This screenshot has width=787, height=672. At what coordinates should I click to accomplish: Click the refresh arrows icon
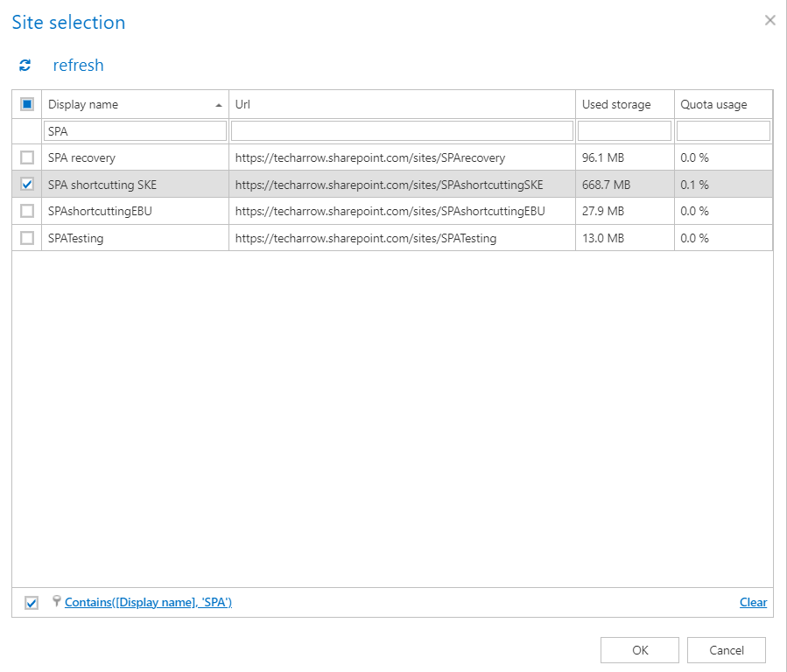25,66
